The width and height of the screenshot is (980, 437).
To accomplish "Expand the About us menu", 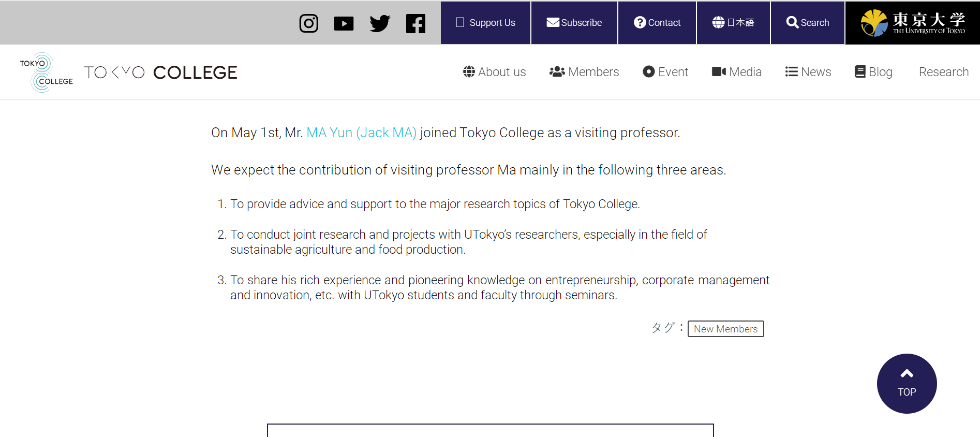I will click(x=495, y=72).
